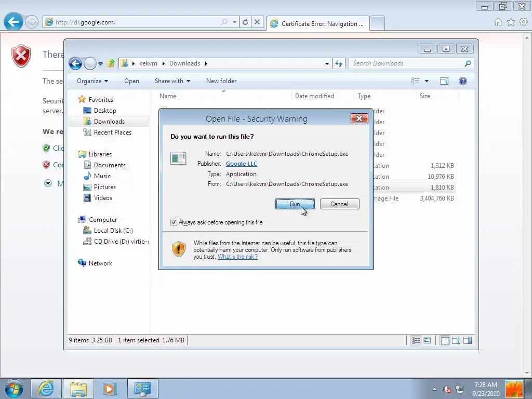532x399 pixels.
Task: Change your view icon in Explorer
Action: 415,81
